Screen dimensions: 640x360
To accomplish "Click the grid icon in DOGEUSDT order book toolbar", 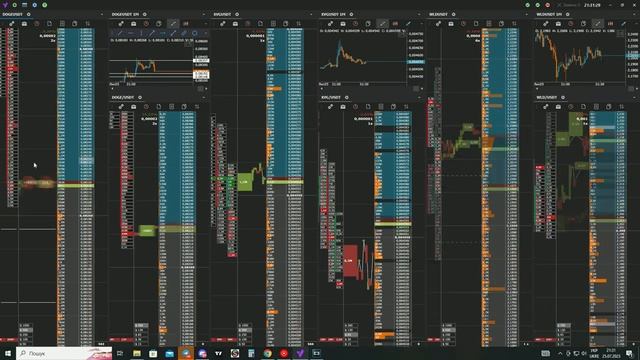I will click(62, 24).
